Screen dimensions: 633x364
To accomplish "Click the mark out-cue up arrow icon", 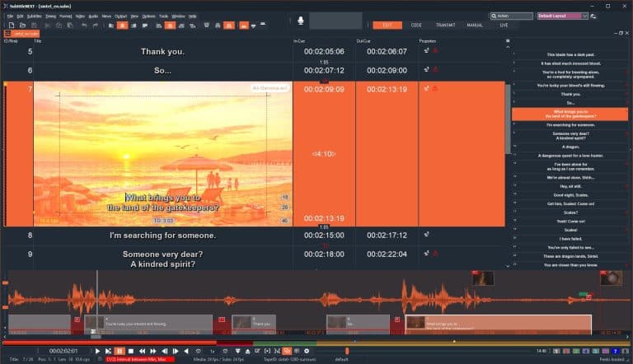I will point(247,351).
